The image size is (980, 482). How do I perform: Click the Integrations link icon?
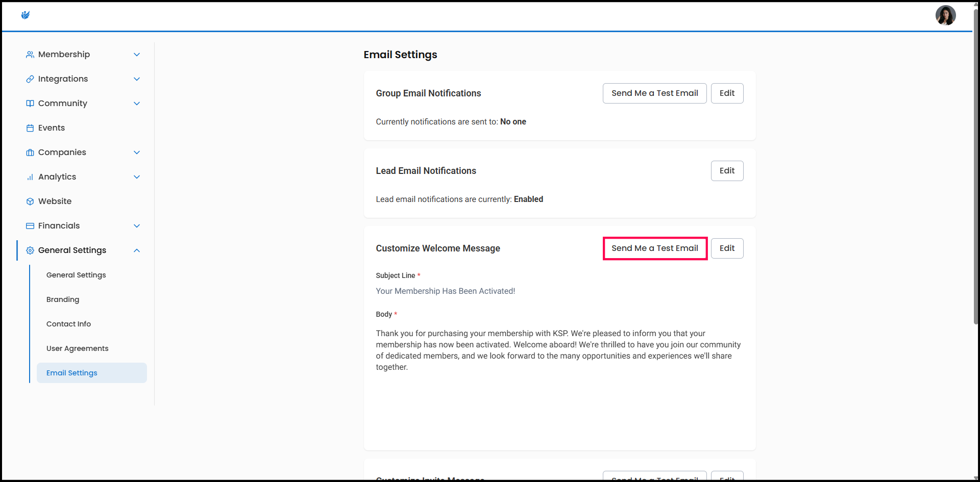[x=30, y=79]
